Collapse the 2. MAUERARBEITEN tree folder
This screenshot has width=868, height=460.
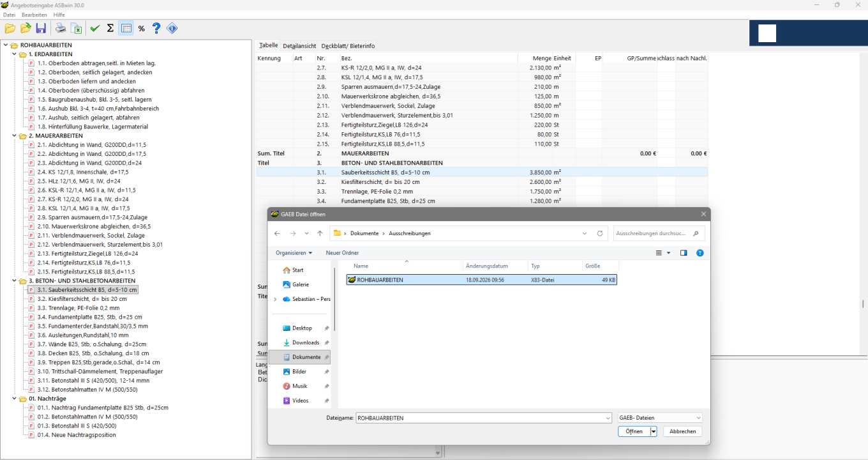tap(15, 136)
